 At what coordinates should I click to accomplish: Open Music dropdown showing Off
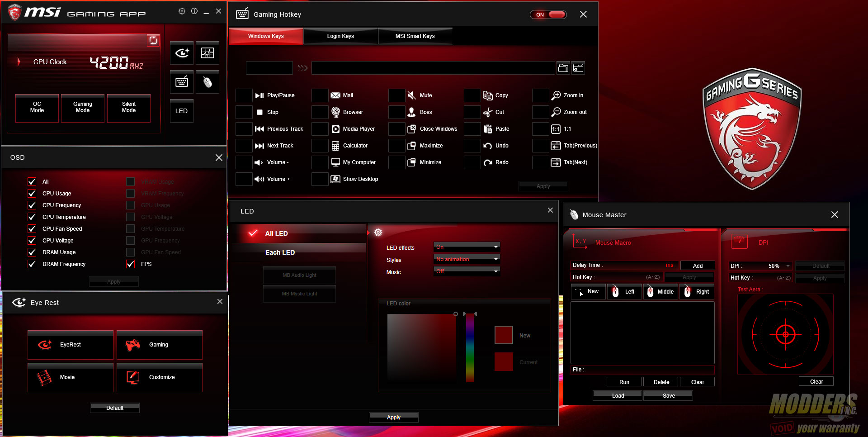coord(467,271)
